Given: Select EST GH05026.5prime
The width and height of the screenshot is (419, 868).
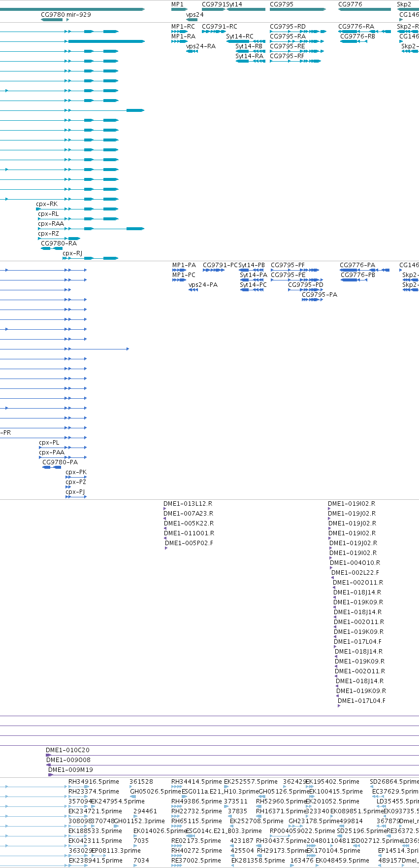Looking at the screenshot, I should point(155,792).
